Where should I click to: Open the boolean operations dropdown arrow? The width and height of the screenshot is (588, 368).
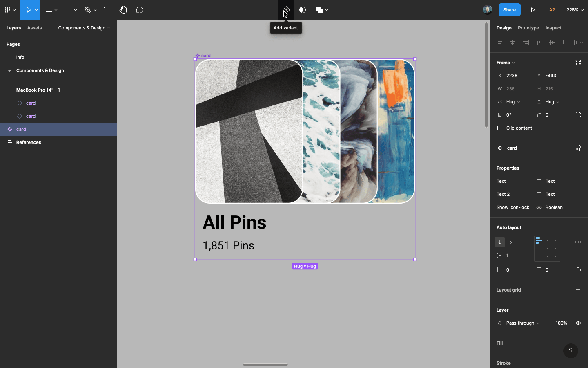coord(327,10)
